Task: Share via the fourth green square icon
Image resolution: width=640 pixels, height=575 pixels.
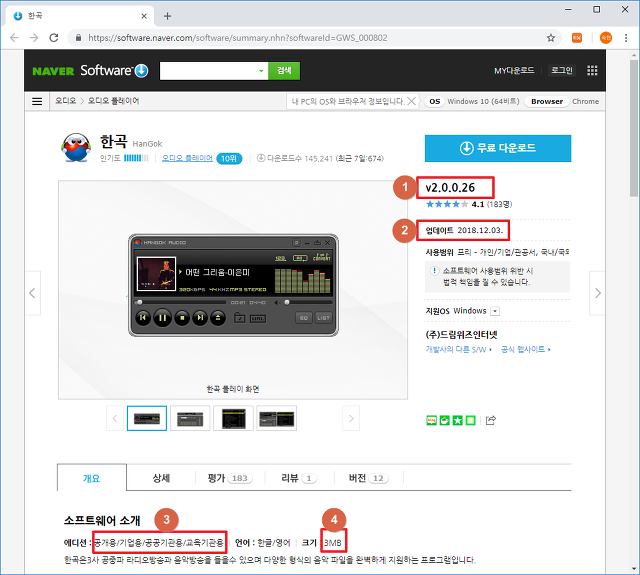Action: click(x=471, y=420)
